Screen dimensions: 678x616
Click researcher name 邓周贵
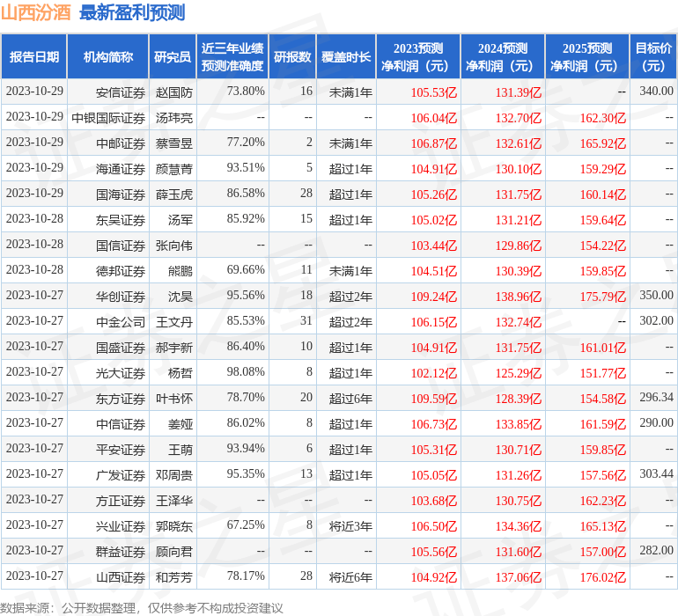coord(173,474)
